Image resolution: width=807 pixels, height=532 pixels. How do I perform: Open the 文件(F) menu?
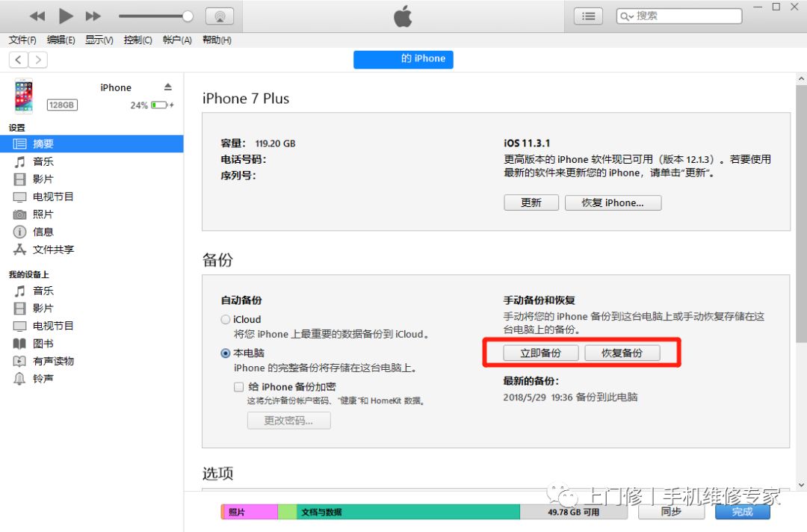[22, 40]
